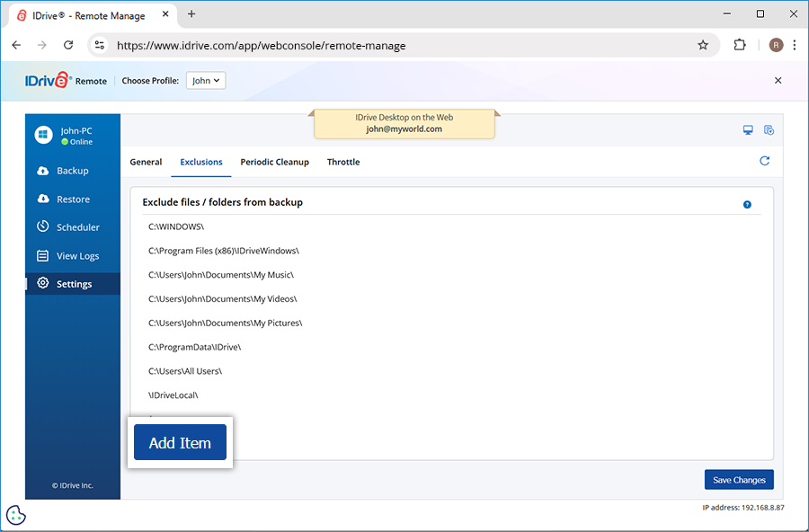Click the Add Item button

[x=180, y=442]
